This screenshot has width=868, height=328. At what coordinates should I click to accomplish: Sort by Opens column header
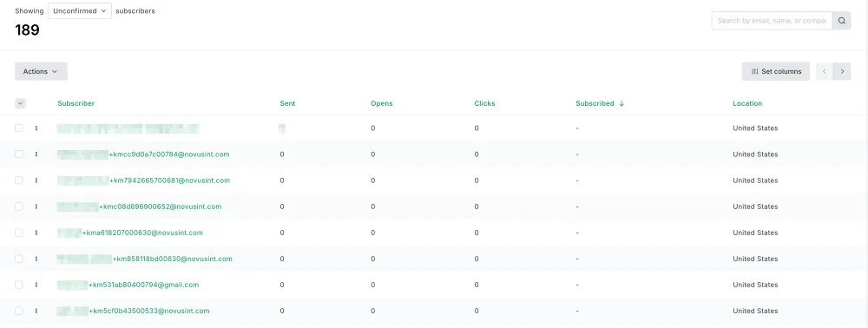[x=381, y=103]
